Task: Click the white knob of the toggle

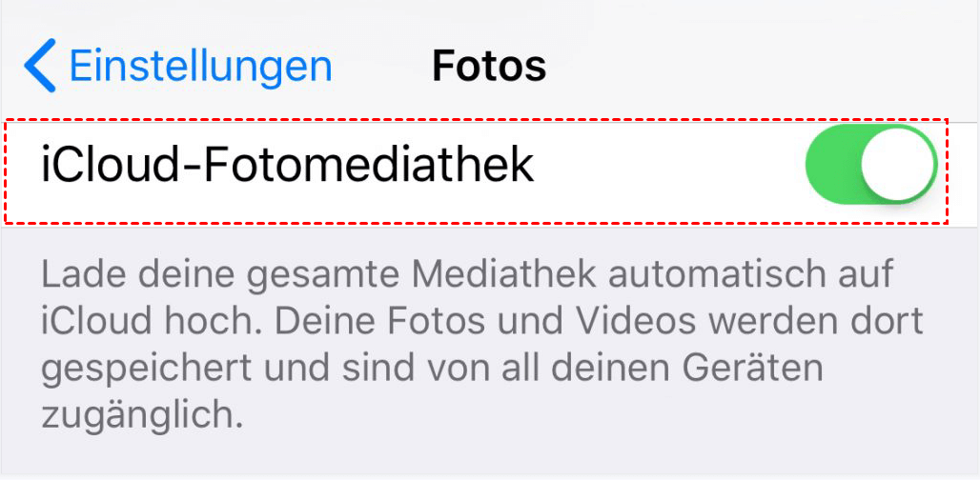Action: click(898, 165)
